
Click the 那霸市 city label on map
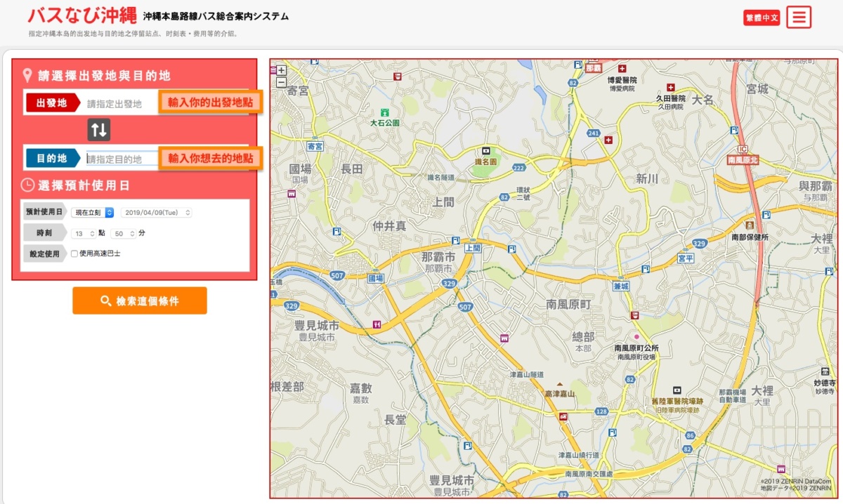click(438, 258)
